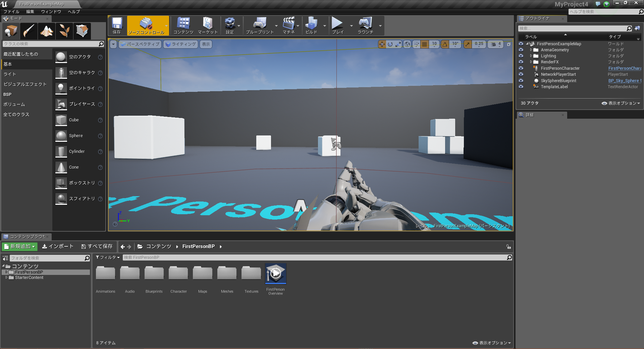Click the 新規追加 button

(20, 247)
